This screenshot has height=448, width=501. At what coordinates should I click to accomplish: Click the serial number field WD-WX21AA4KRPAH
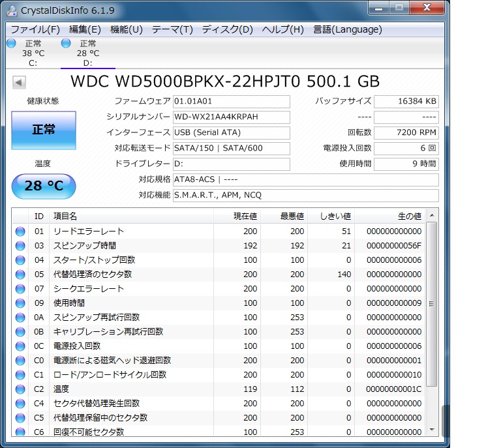coord(232,117)
